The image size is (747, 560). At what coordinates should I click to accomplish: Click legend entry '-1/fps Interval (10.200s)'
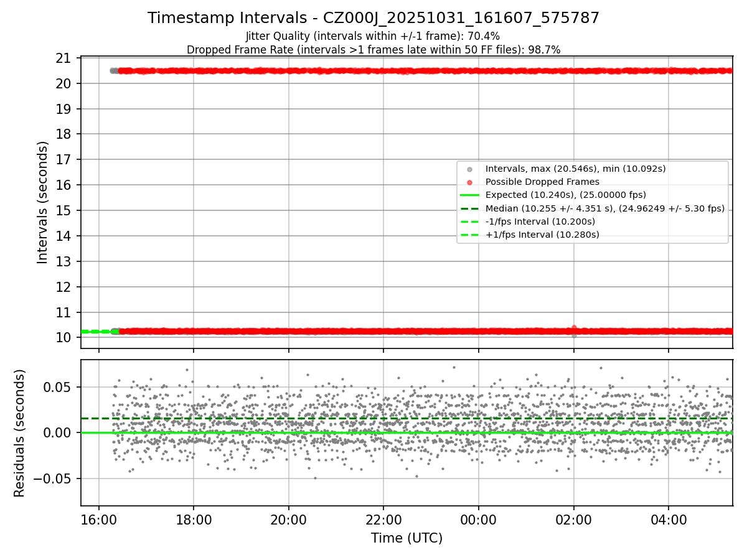(540, 222)
